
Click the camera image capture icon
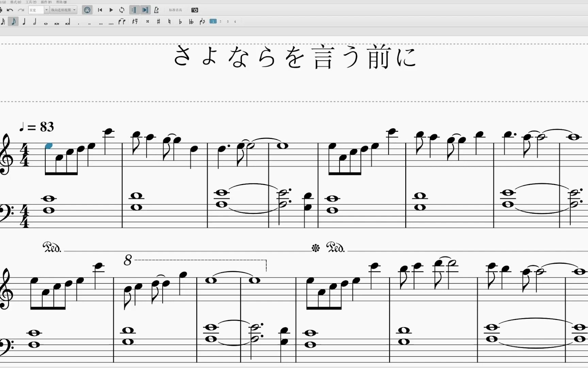(x=195, y=10)
